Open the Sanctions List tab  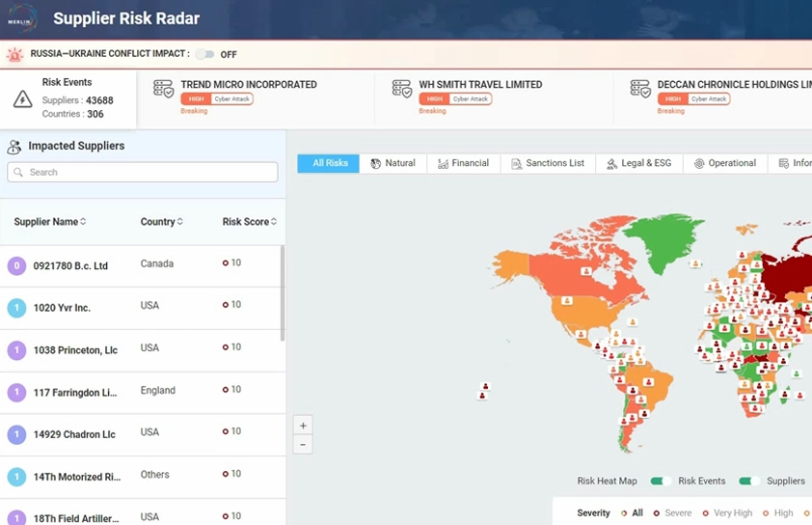(x=547, y=164)
